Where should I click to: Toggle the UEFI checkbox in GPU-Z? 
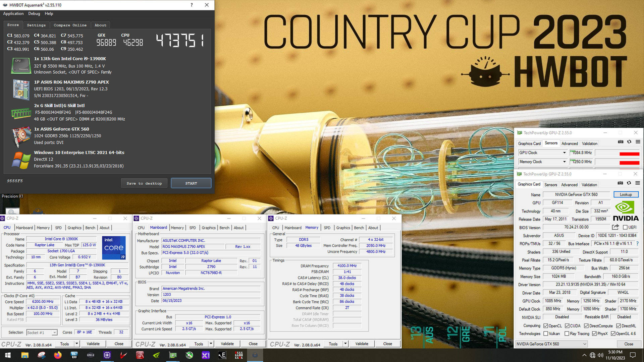[625, 227]
